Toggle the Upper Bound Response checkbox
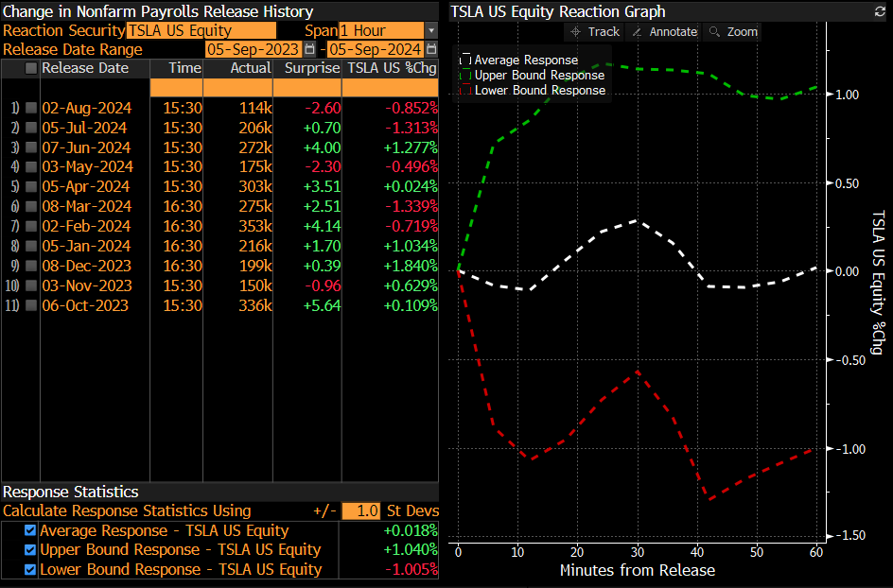This screenshot has height=588, width=893. point(30,550)
